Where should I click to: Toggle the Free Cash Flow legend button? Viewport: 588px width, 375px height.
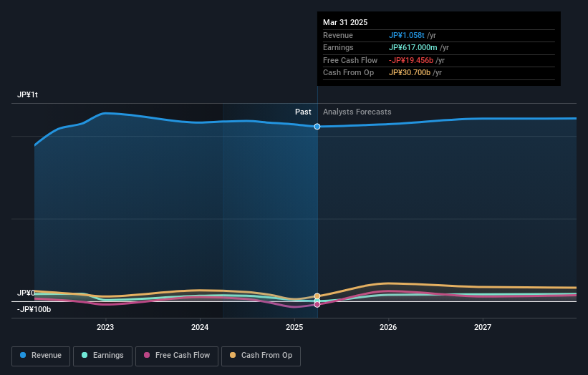(177, 356)
